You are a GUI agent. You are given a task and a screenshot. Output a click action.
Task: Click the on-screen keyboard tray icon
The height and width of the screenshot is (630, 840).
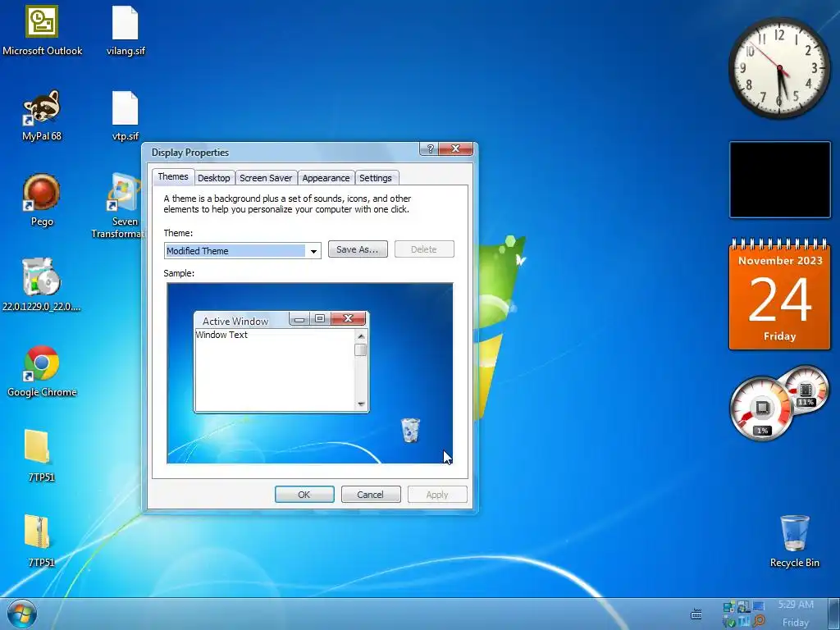(696, 614)
